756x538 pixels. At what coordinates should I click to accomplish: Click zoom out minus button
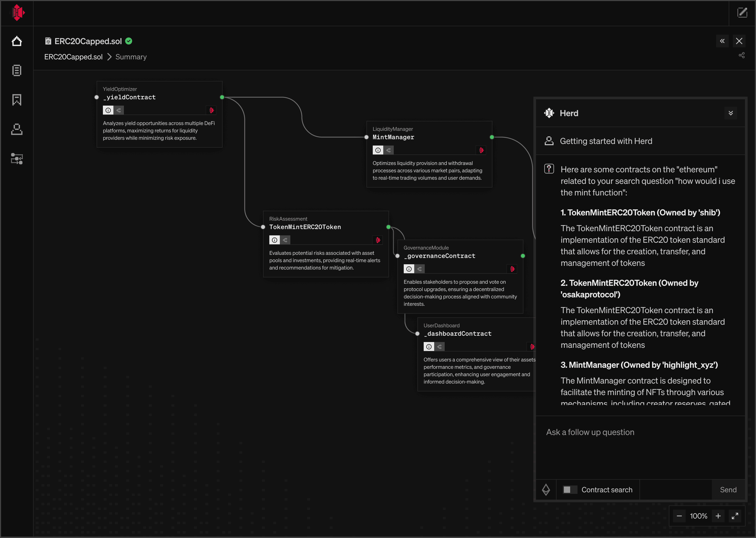pos(679,516)
